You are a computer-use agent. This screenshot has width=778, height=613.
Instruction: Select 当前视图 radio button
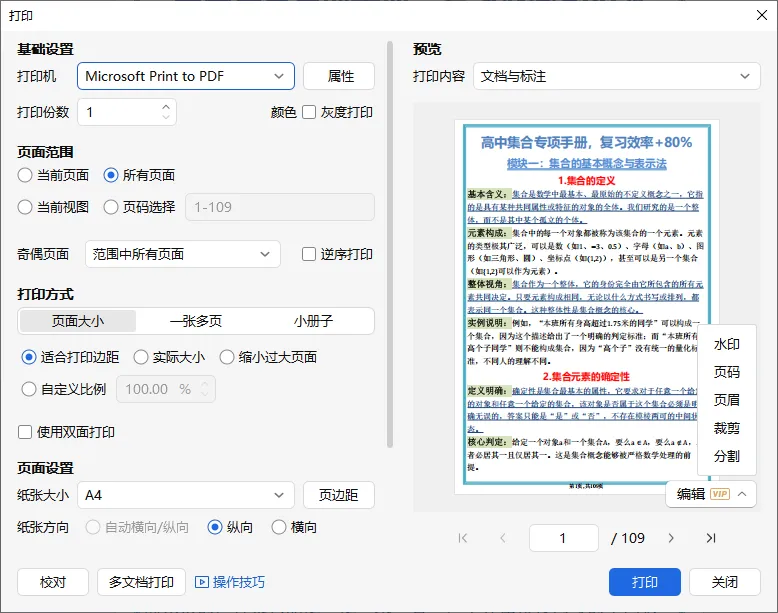(25, 207)
